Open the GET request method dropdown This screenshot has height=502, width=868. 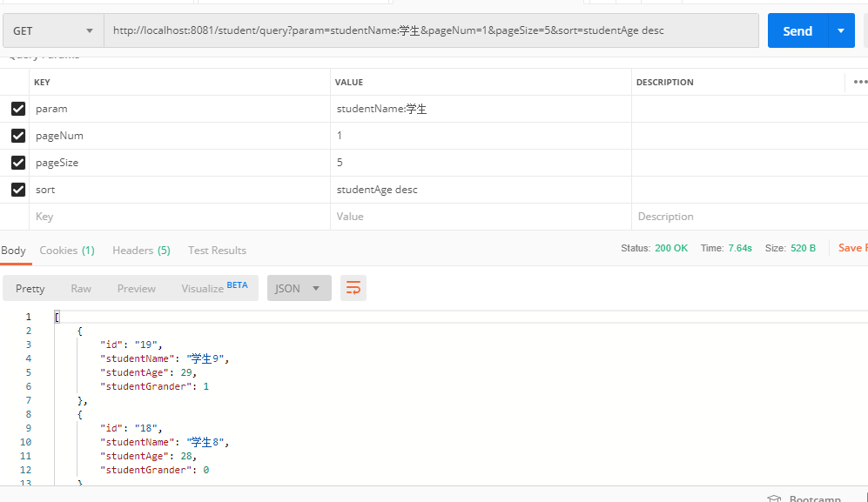[x=52, y=30]
